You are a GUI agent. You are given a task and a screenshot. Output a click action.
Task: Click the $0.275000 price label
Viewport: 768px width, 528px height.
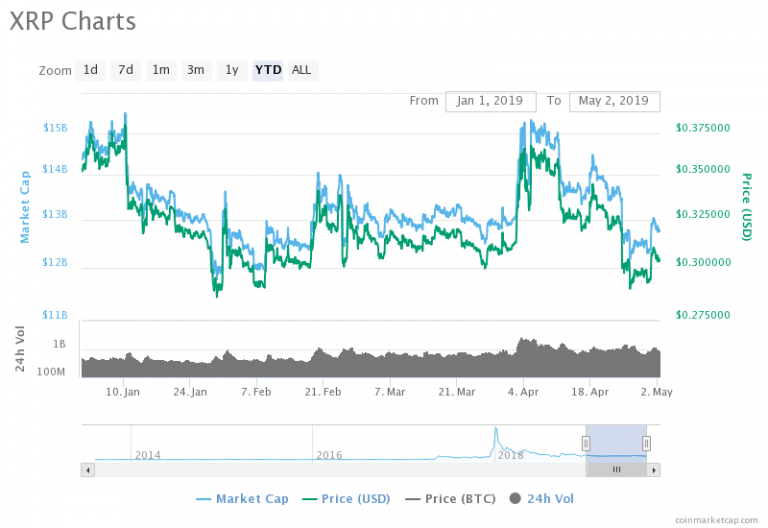coord(703,315)
